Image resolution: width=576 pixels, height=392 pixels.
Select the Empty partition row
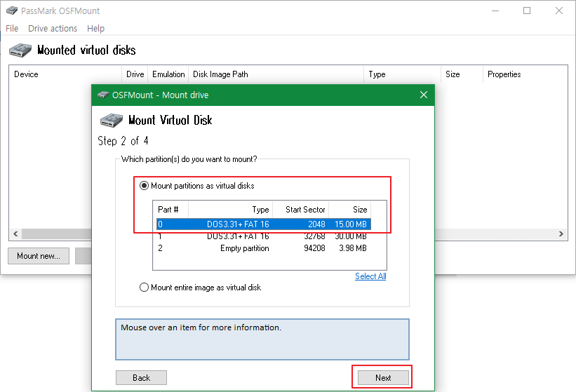coord(263,248)
